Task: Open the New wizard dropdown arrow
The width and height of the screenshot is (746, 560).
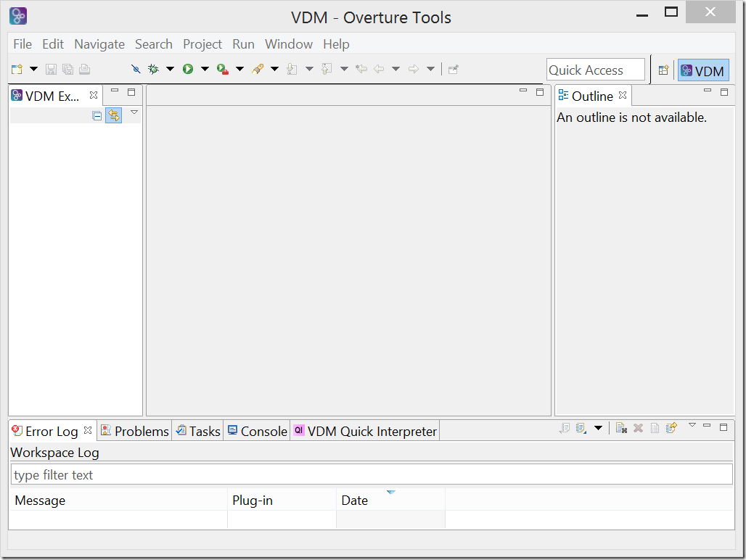Action: tap(34, 70)
